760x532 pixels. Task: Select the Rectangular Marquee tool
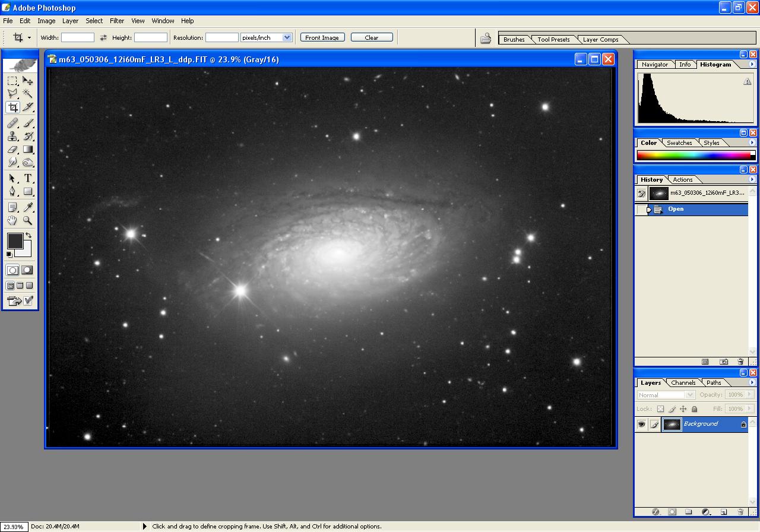12,81
